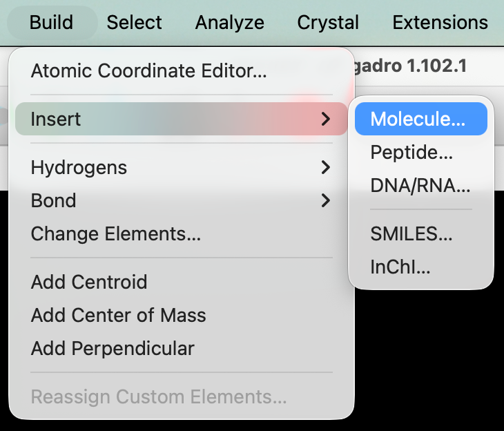This screenshot has width=504, height=431.
Task: Expand the Hydrogens submenu arrow
Action: (326, 167)
